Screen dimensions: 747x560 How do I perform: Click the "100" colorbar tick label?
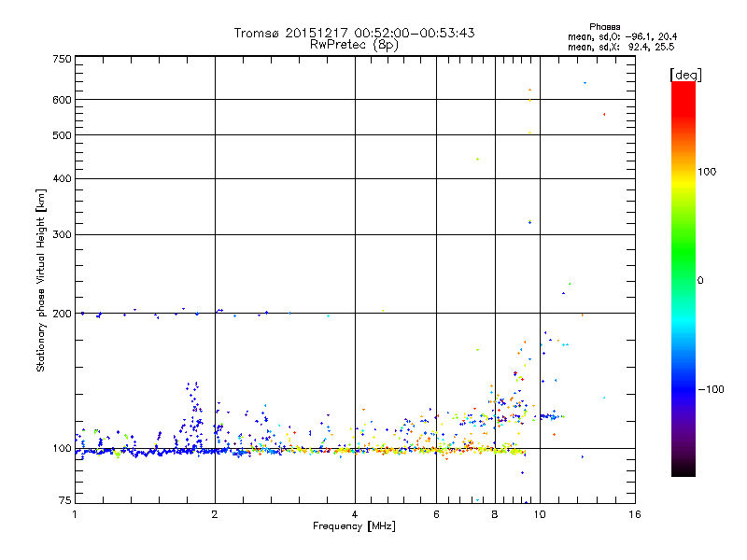click(x=707, y=172)
